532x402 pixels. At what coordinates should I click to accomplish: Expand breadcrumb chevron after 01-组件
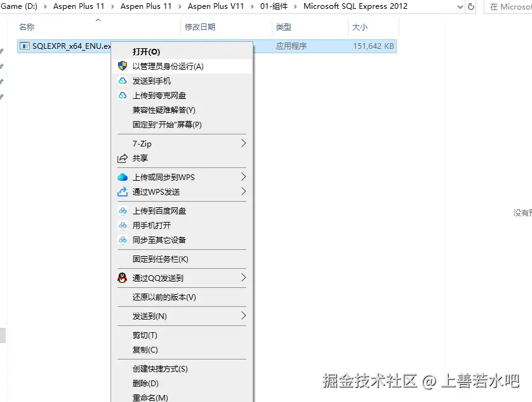click(295, 6)
